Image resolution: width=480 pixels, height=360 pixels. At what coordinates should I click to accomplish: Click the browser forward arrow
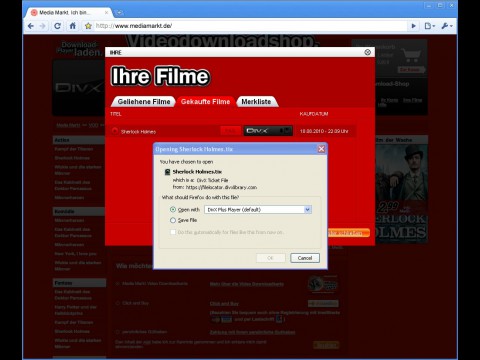[x=43, y=26]
